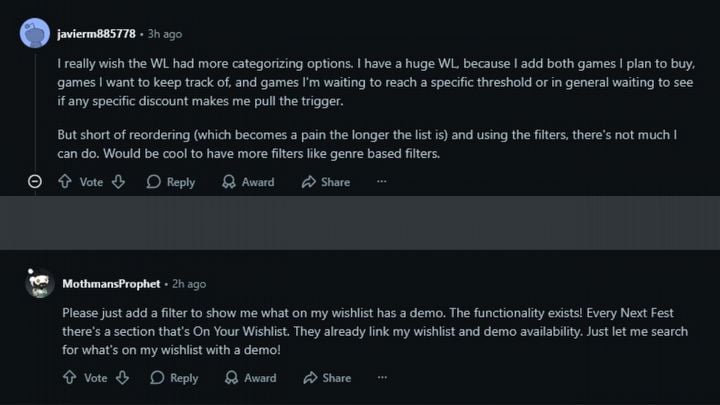Downvote MothmansProphet's comment
This screenshot has height=405, width=720.
[x=122, y=378]
